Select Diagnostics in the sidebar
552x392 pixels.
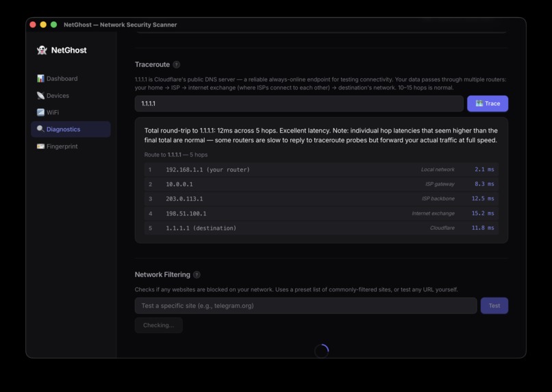71,129
